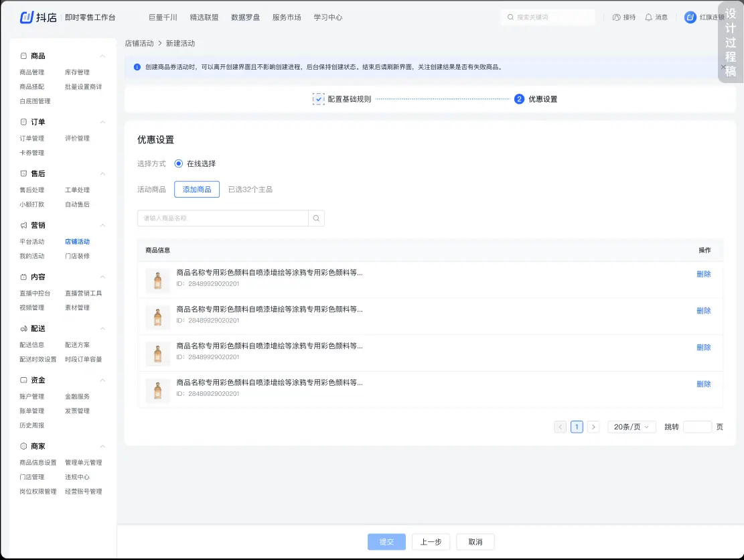This screenshot has width=744, height=560.
Task: Close the info banner with the X
Action: (723, 67)
